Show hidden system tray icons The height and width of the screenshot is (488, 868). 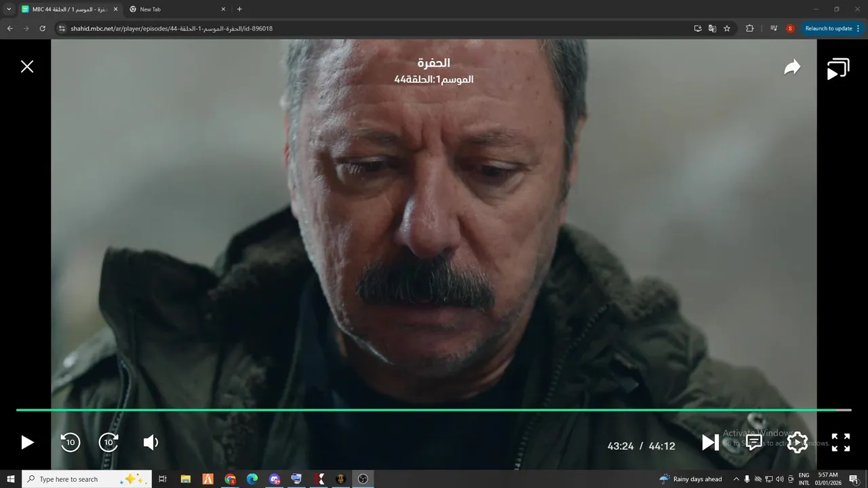[736, 479]
